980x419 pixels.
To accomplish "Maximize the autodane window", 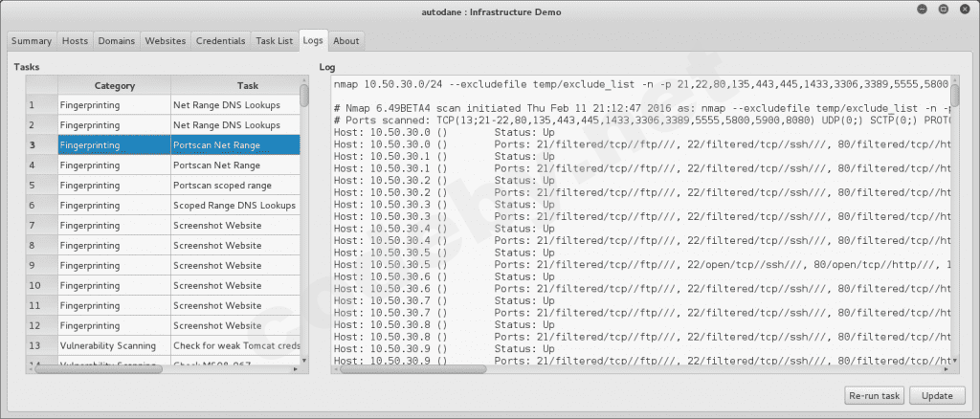I will [943, 11].
